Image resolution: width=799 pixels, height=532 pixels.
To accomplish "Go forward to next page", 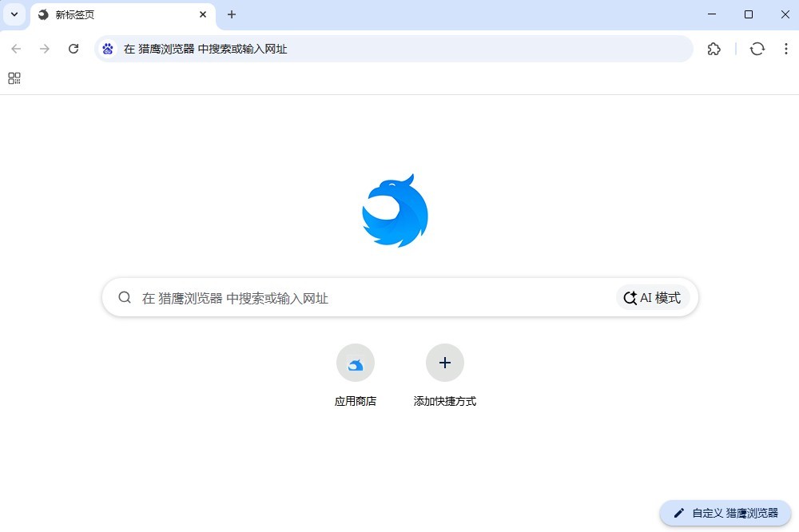I will coord(45,49).
